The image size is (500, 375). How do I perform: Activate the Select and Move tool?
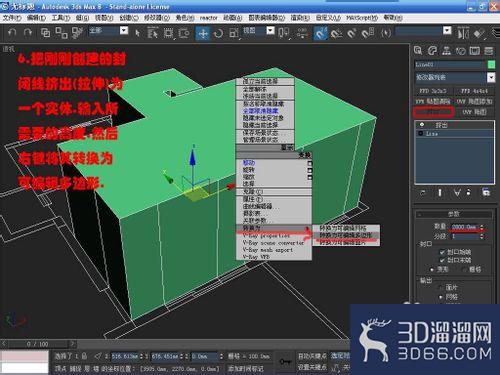203,33
